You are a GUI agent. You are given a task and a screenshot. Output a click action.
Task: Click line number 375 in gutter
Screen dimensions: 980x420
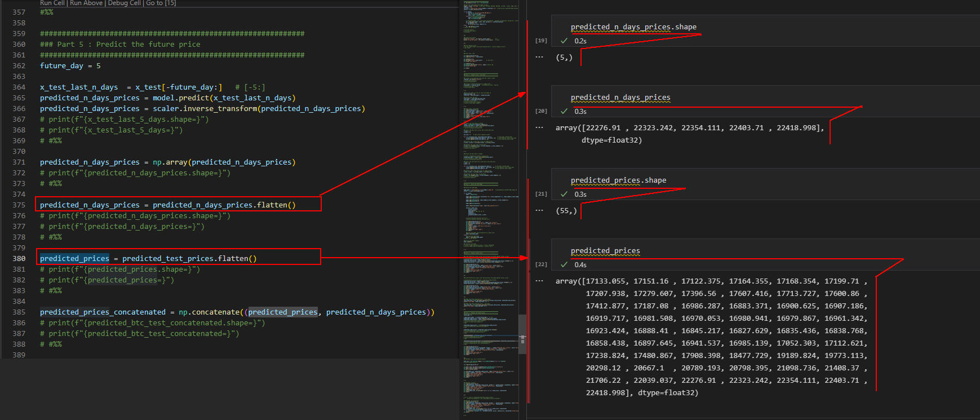[19, 205]
